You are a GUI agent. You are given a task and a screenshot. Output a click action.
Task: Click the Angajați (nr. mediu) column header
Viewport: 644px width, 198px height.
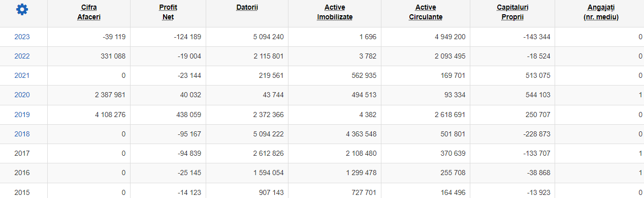(x=601, y=12)
